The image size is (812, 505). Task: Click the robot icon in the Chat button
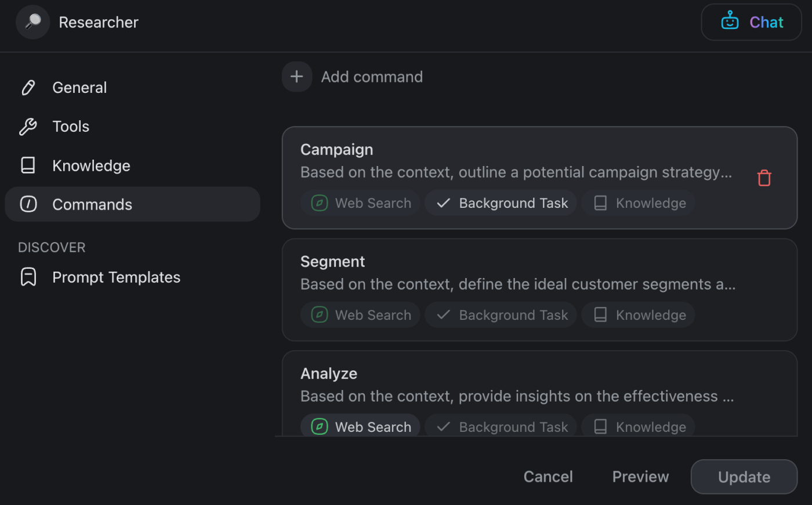pos(730,21)
